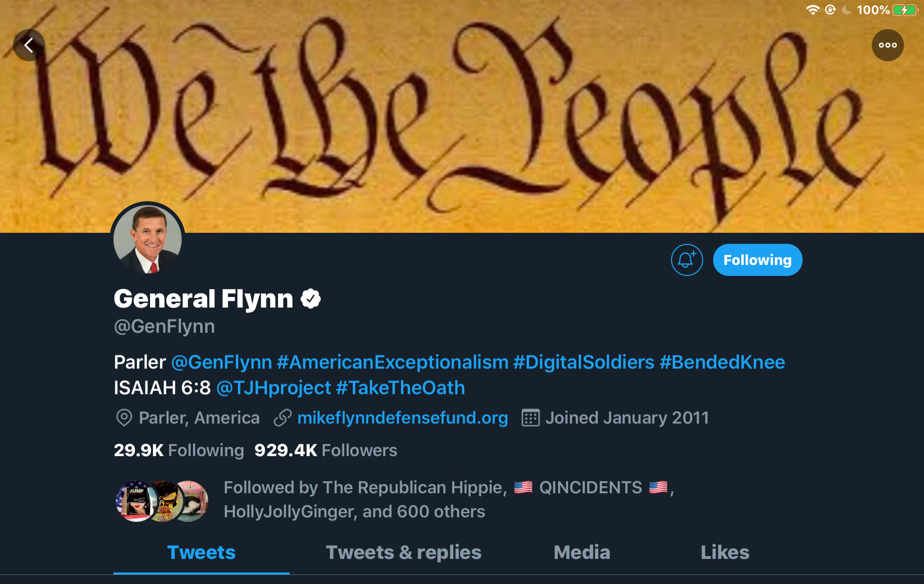Open the General Flynn profile picture
This screenshot has width=924, height=584.
pyautogui.click(x=148, y=239)
